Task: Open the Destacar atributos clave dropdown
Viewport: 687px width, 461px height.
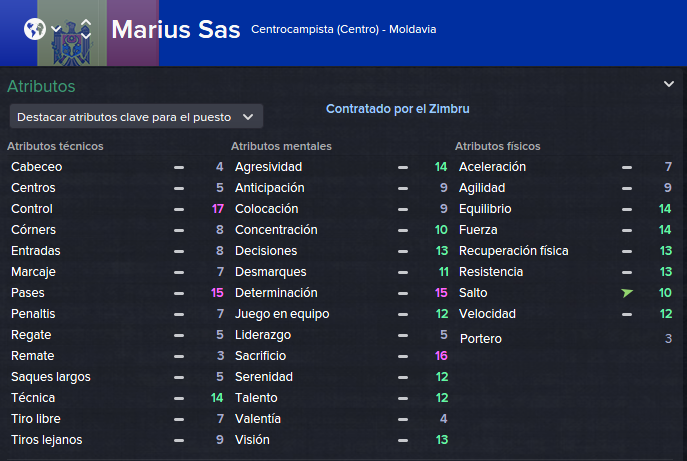Action: [x=136, y=117]
